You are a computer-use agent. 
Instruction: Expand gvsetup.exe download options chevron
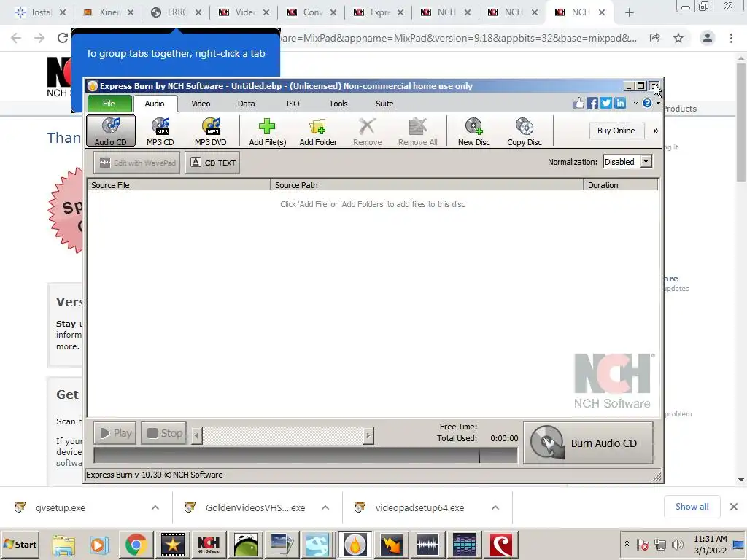[x=155, y=507]
